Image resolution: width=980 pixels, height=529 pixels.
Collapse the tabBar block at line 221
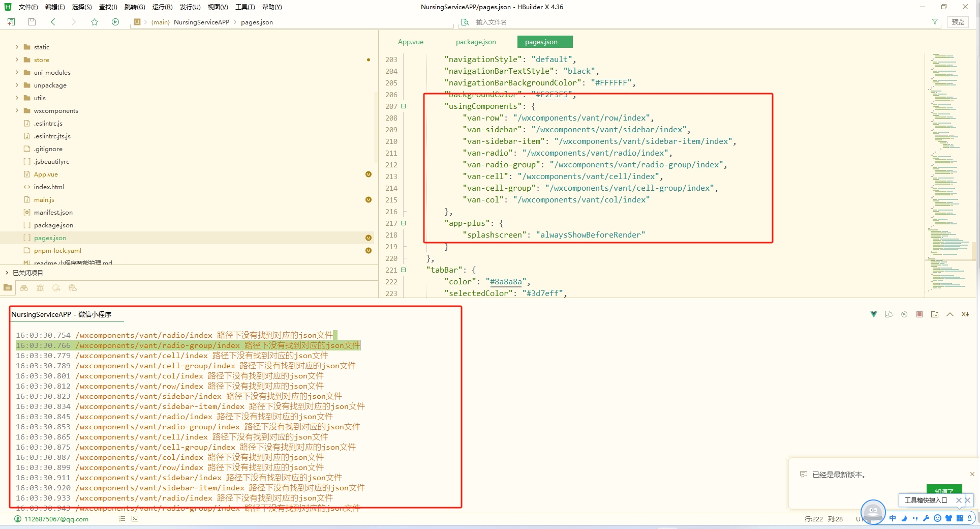coord(404,270)
